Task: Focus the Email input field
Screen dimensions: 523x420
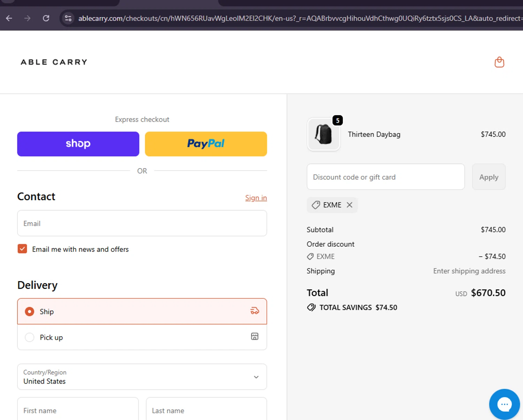Action: pos(142,223)
